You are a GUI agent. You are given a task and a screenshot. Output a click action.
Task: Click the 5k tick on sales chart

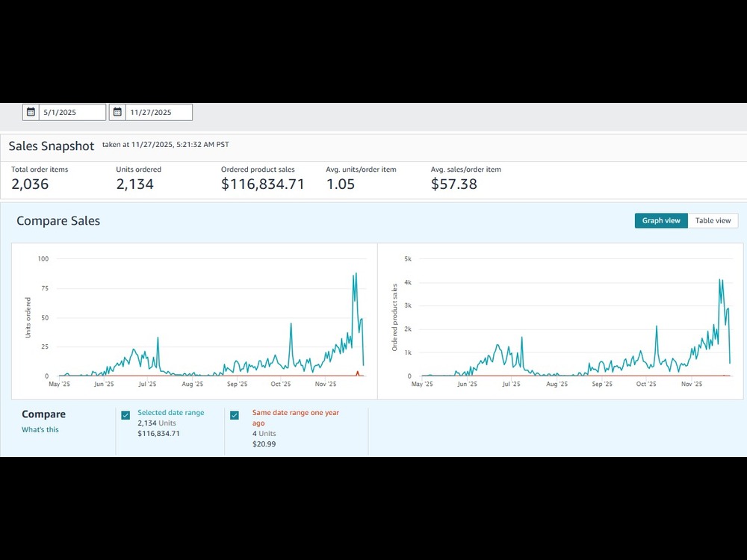click(408, 258)
